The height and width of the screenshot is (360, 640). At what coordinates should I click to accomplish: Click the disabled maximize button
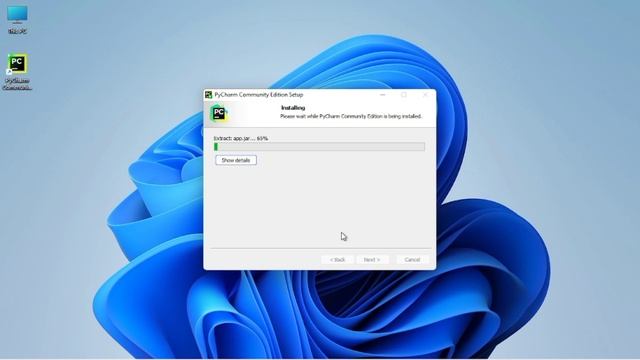coord(404,95)
